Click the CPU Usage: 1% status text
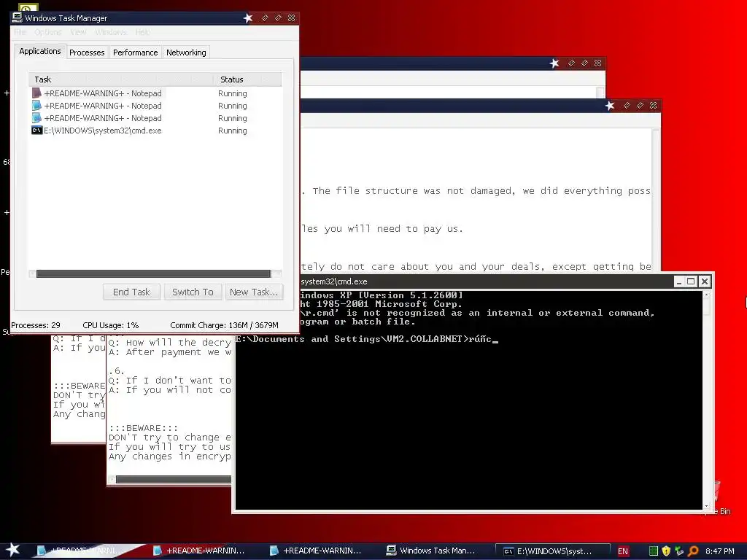 pos(111,325)
